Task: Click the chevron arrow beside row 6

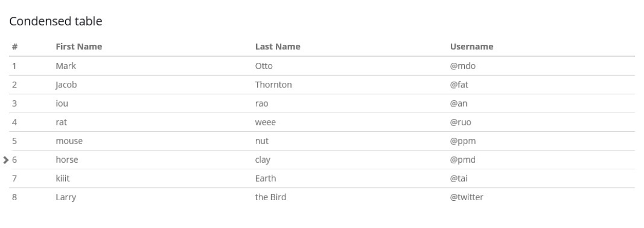Action: pos(6,160)
